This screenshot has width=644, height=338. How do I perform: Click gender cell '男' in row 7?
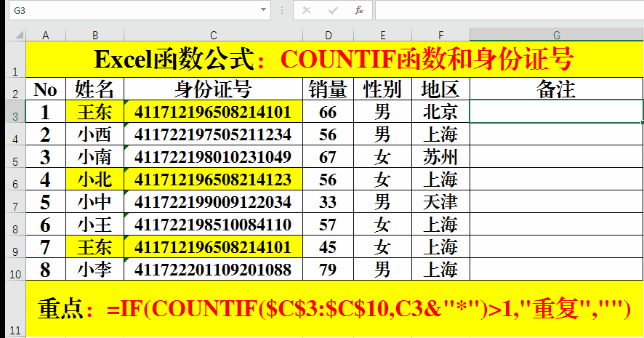(x=382, y=201)
